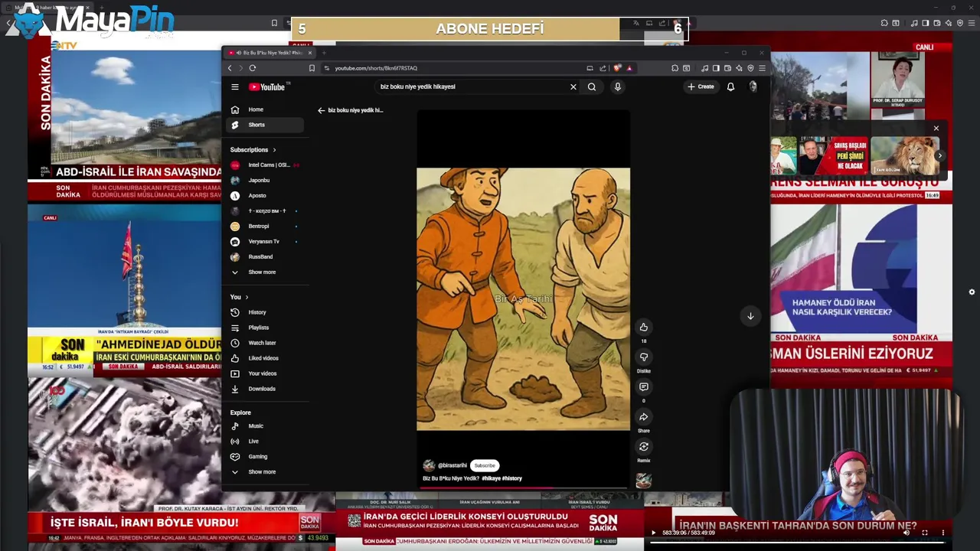Open RussBand subscription channel
Screen dimensions: 980x551
point(265,257)
